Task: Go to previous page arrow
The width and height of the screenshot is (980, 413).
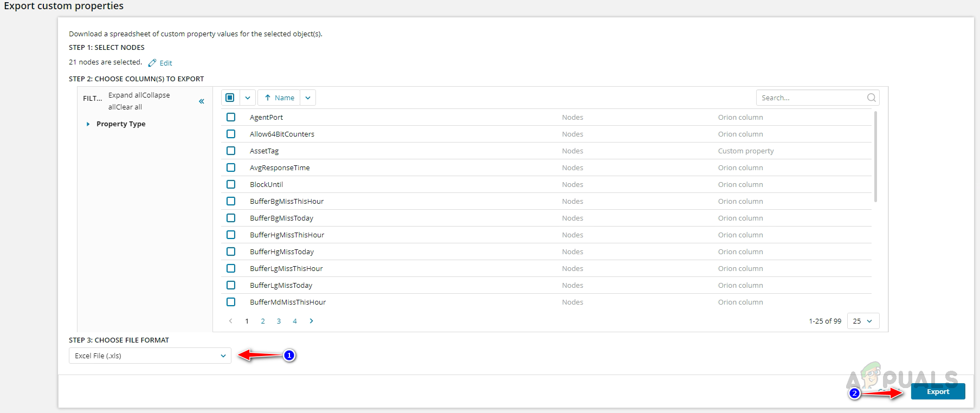Action: click(x=231, y=321)
